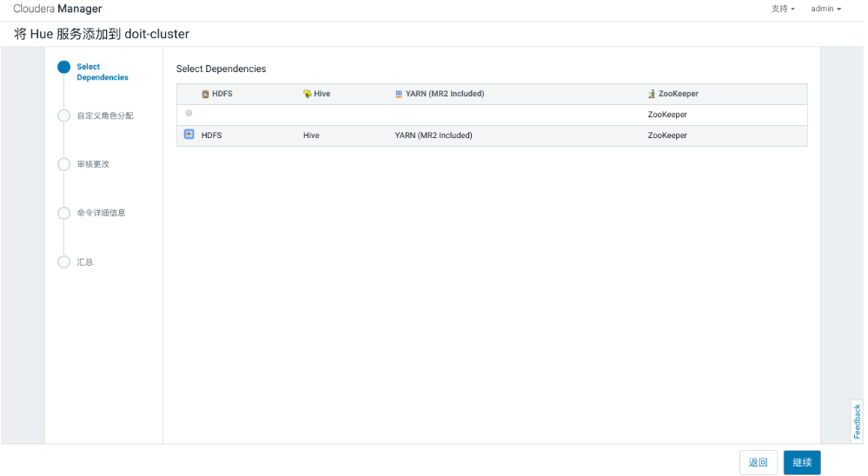The width and height of the screenshot is (868, 476).
Task: Open the Feedback side tab
Action: (x=857, y=422)
